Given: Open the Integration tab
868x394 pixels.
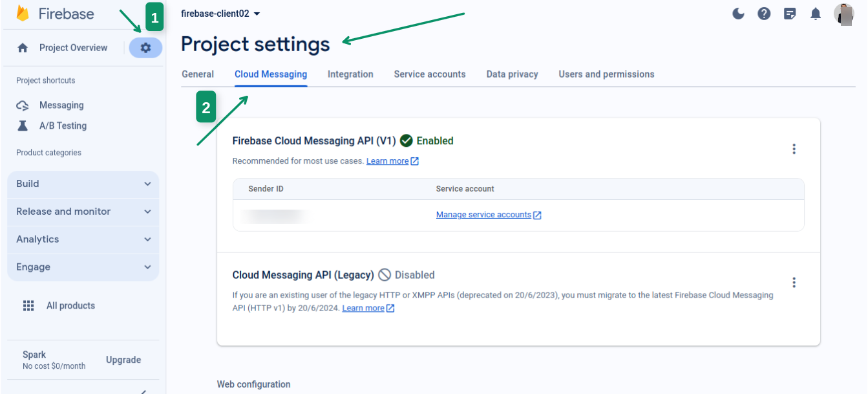Looking at the screenshot, I should tap(350, 74).
